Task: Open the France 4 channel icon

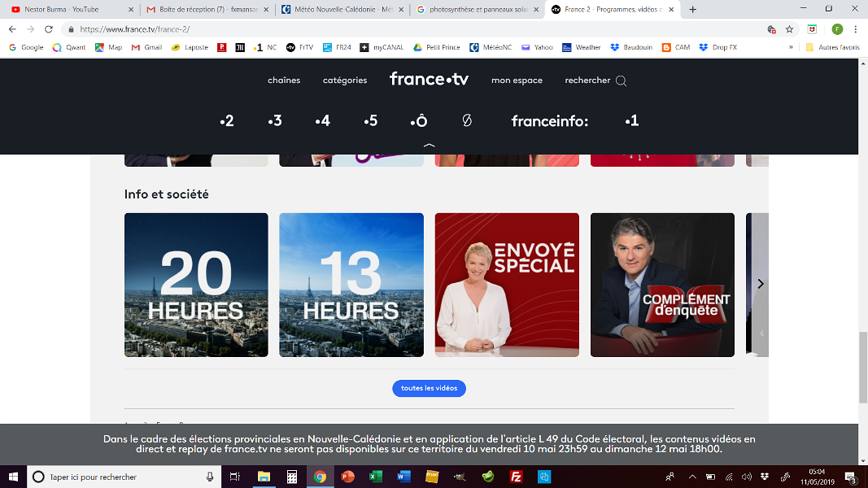Action: coord(323,121)
